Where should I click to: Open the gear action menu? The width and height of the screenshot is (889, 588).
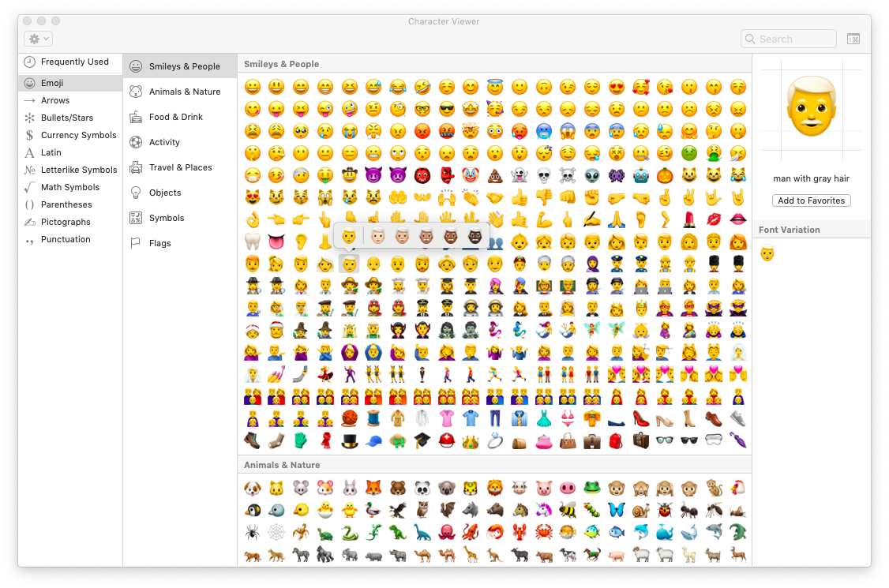[x=36, y=38]
